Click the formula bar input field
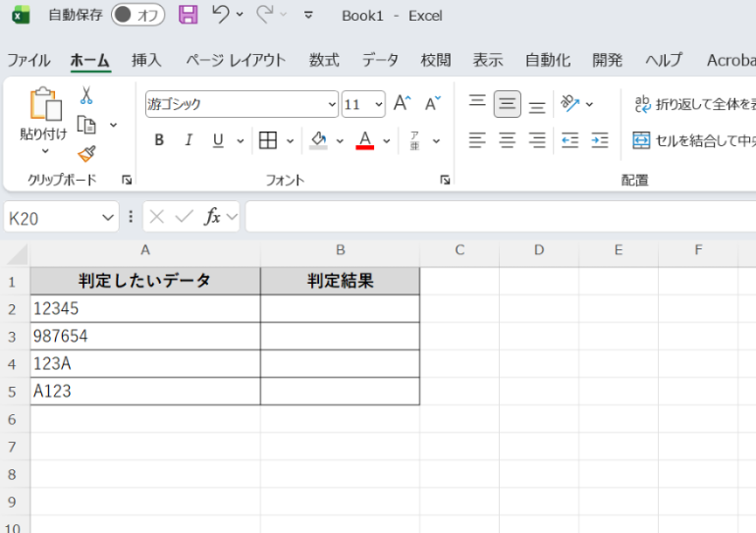 pos(501,217)
